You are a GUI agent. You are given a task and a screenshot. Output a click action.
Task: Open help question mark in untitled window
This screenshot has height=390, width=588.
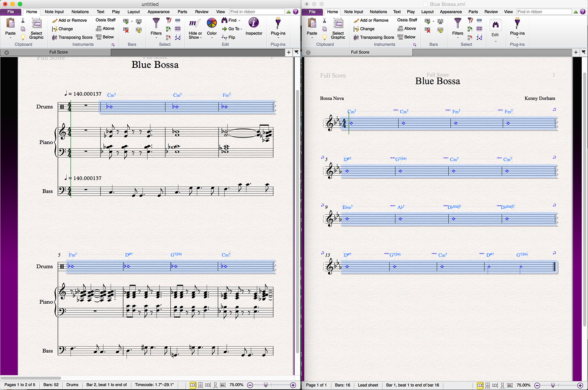(296, 12)
